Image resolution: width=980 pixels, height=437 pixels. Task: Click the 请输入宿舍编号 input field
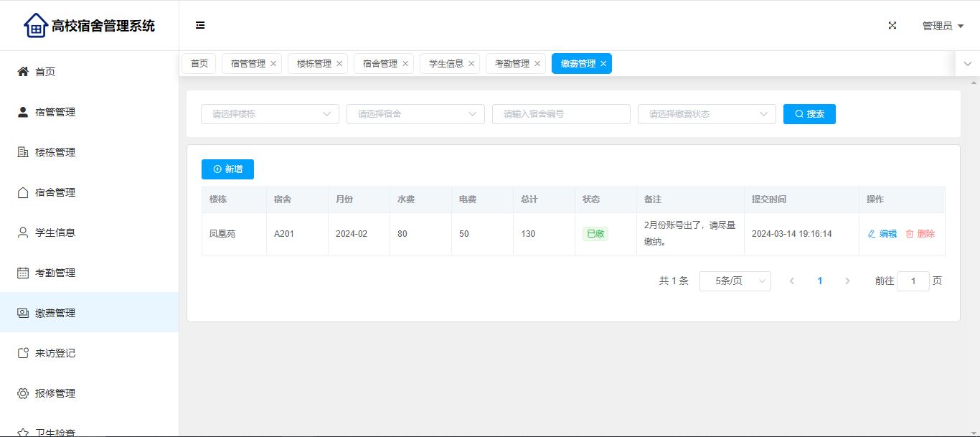561,114
